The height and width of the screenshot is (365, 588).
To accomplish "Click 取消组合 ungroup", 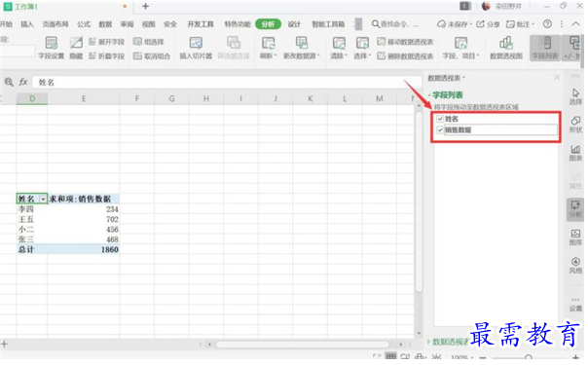I will click(152, 55).
